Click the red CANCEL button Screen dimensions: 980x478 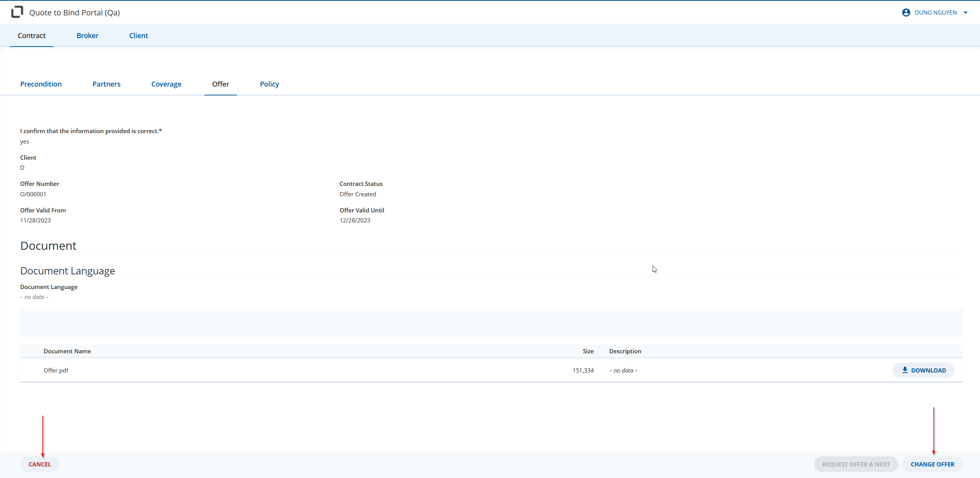[x=40, y=464]
